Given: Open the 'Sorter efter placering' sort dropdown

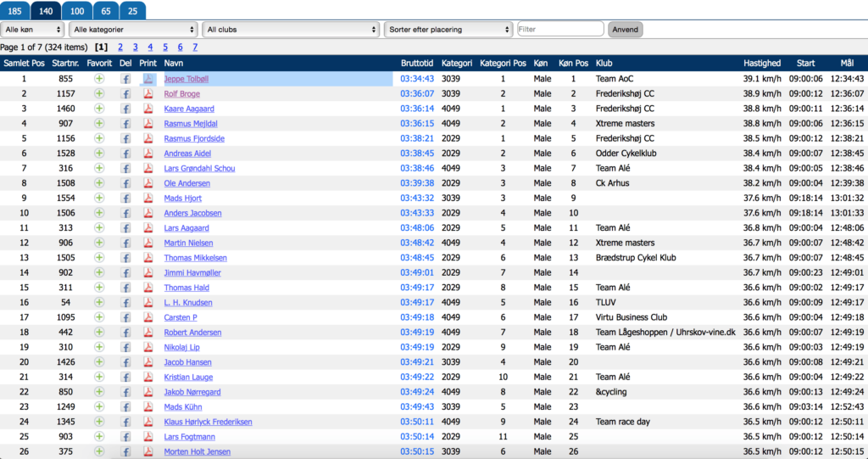Looking at the screenshot, I should tap(448, 30).
